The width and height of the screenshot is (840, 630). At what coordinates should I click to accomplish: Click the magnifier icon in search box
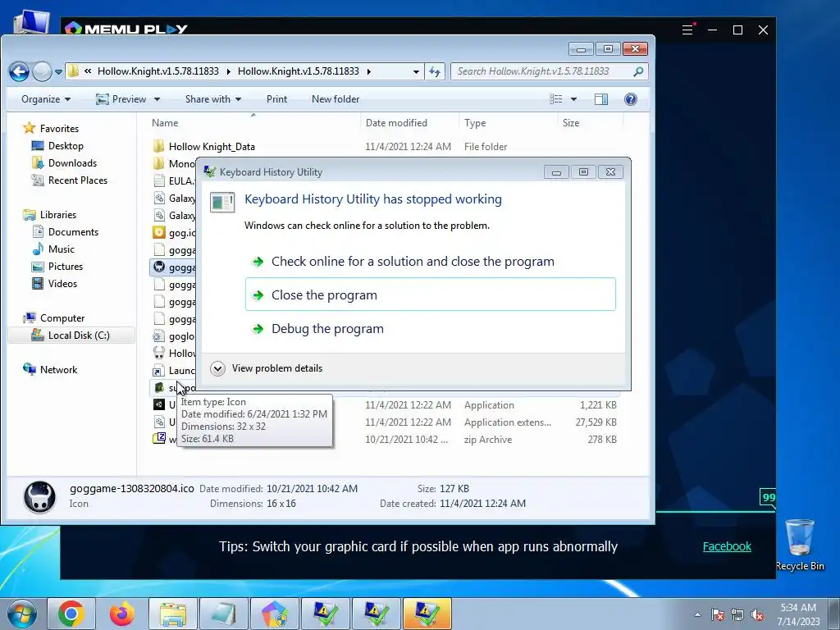(x=638, y=71)
